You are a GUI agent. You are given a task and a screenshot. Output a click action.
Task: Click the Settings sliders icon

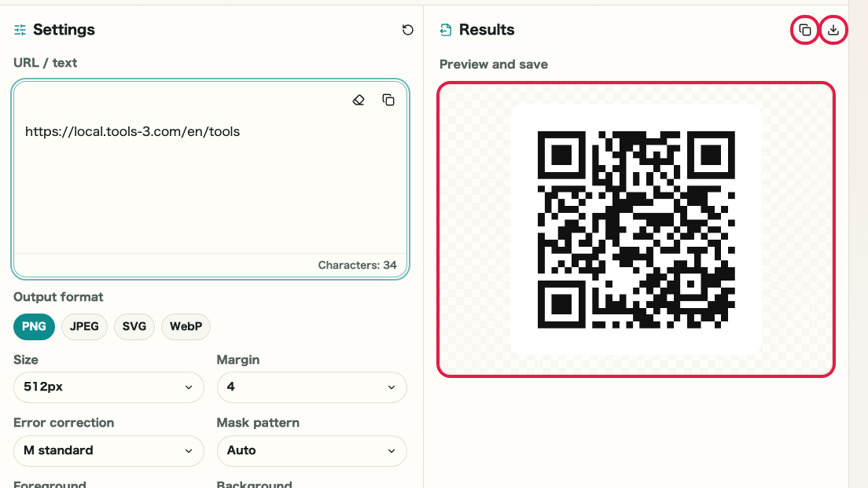[x=20, y=30]
